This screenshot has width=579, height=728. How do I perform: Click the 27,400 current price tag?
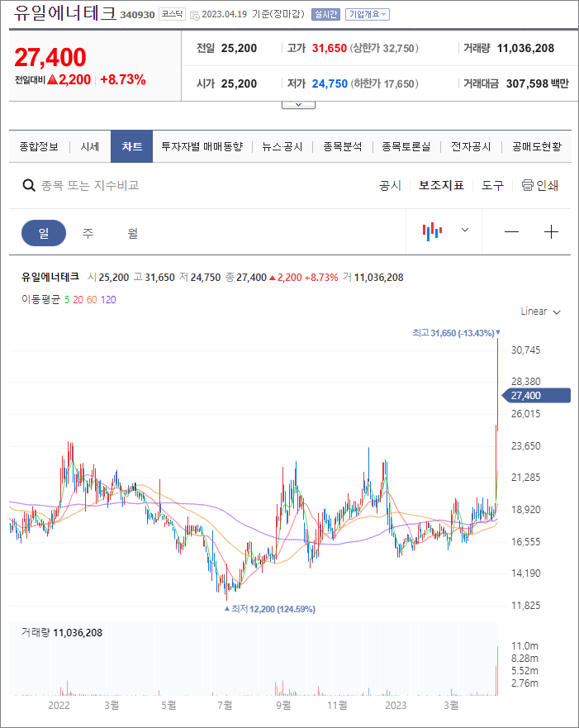click(x=536, y=396)
